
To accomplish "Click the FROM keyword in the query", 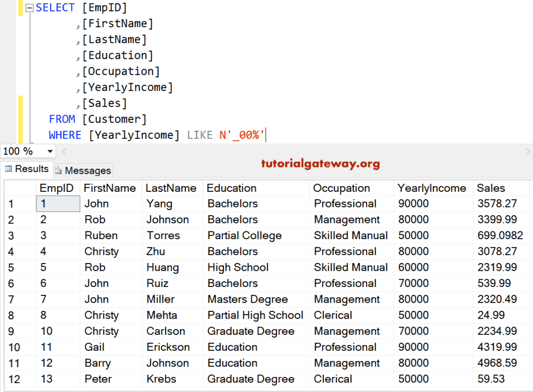I will pos(62,120).
